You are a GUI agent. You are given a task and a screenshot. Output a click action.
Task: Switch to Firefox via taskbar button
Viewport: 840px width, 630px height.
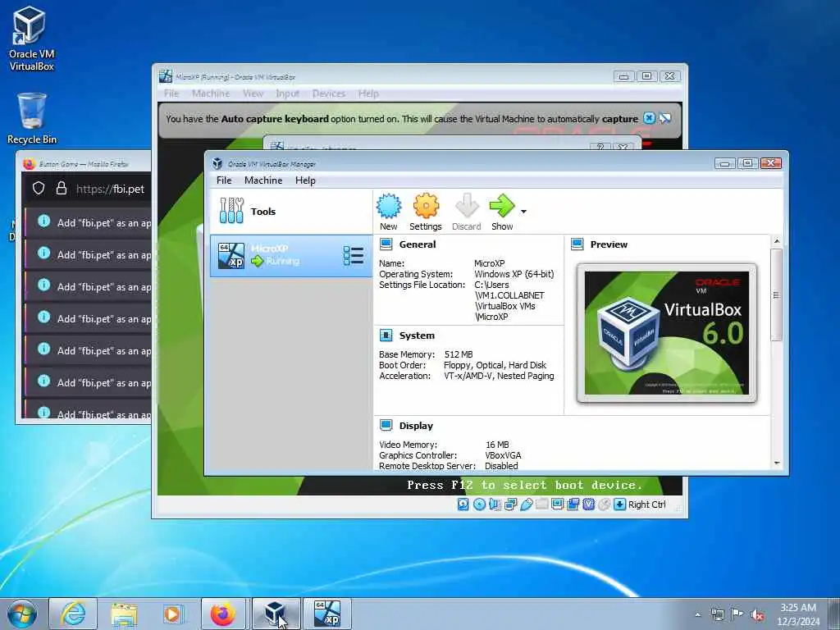pyautogui.click(x=223, y=614)
